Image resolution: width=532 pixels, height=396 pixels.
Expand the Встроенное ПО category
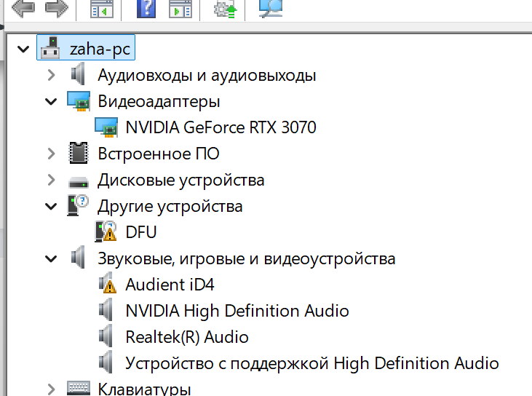click(x=51, y=154)
